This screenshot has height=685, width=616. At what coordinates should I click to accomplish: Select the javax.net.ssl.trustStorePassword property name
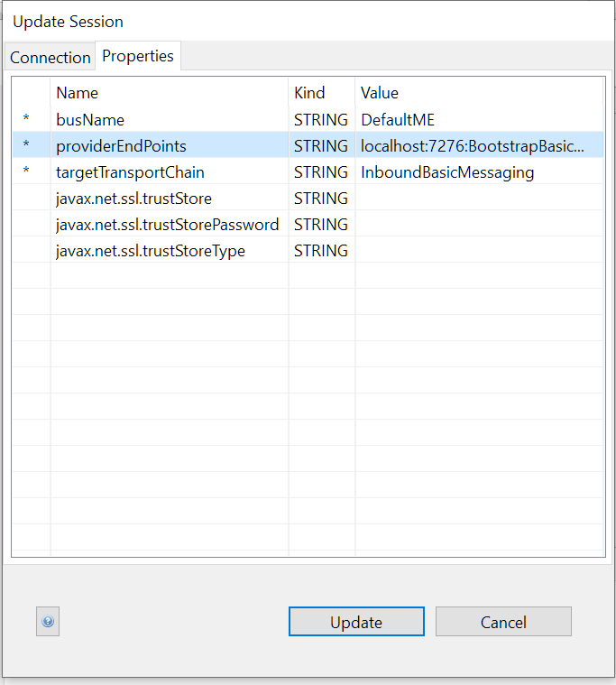167,225
